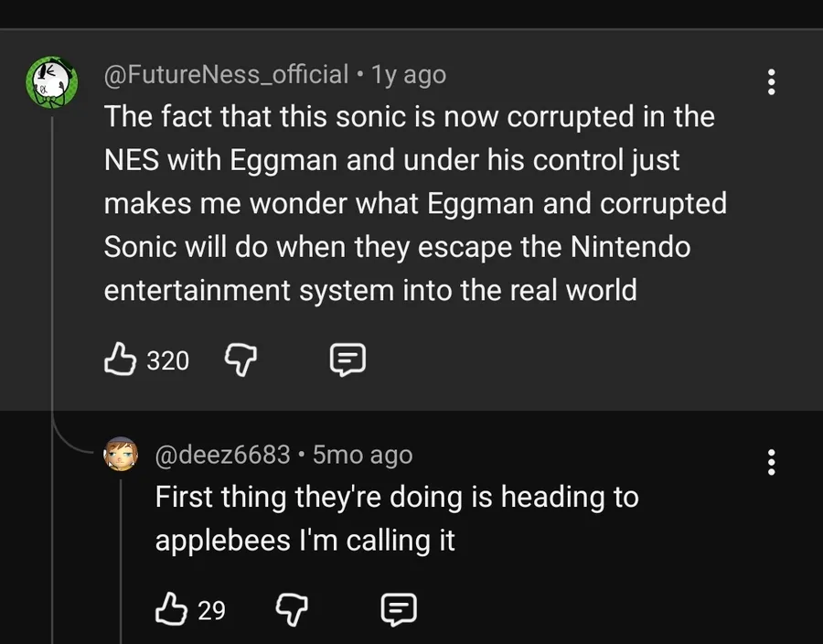The height and width of the screenshot is (644, 823).
Task: Click the "5mo ago" reply timestamp
Action: coord(362,454)
